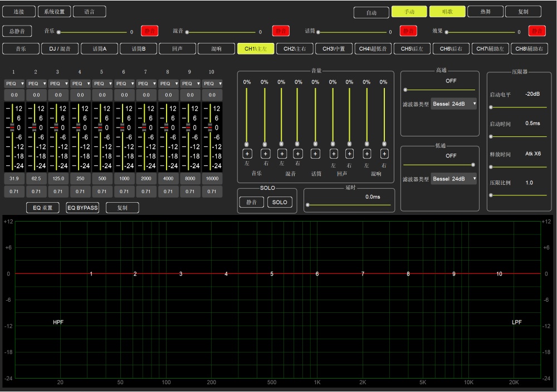Click the plus button under 回声 左 fader
This screenshot has width=557, height=392.
click(333, 154)
